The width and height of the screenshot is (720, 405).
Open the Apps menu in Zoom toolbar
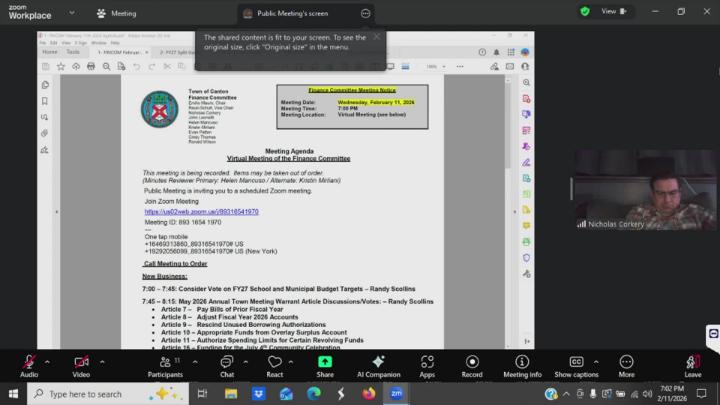point(427,362)
